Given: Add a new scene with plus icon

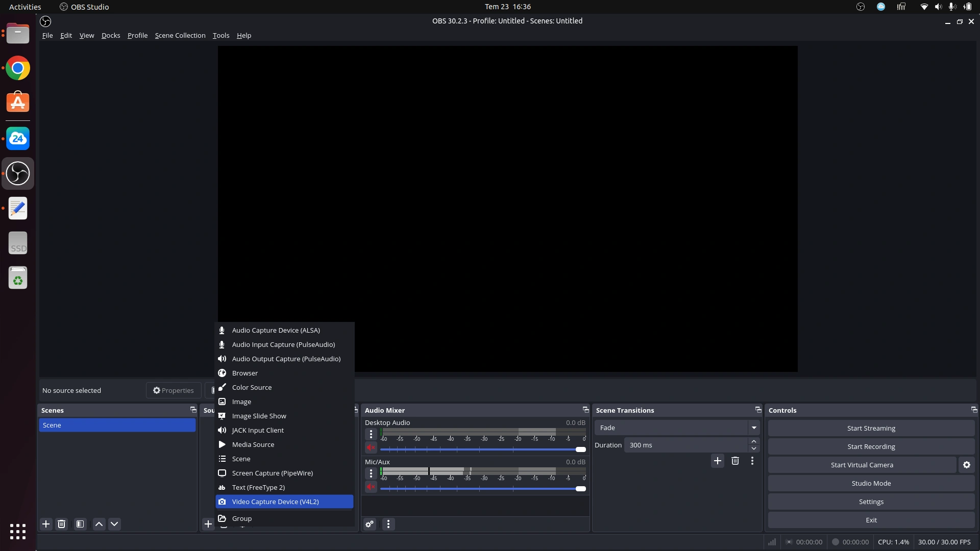Looking at the screenshot, I should [46, 524].
